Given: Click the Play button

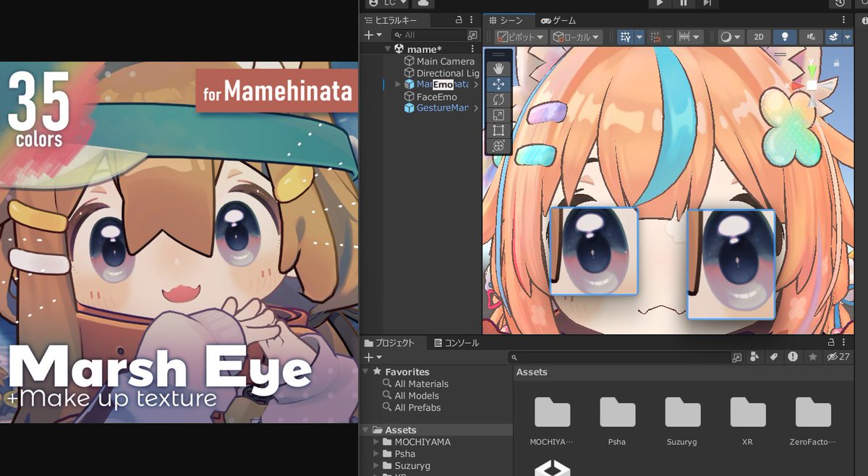Looking at the screenshot, I should click(x=659, y=4).
